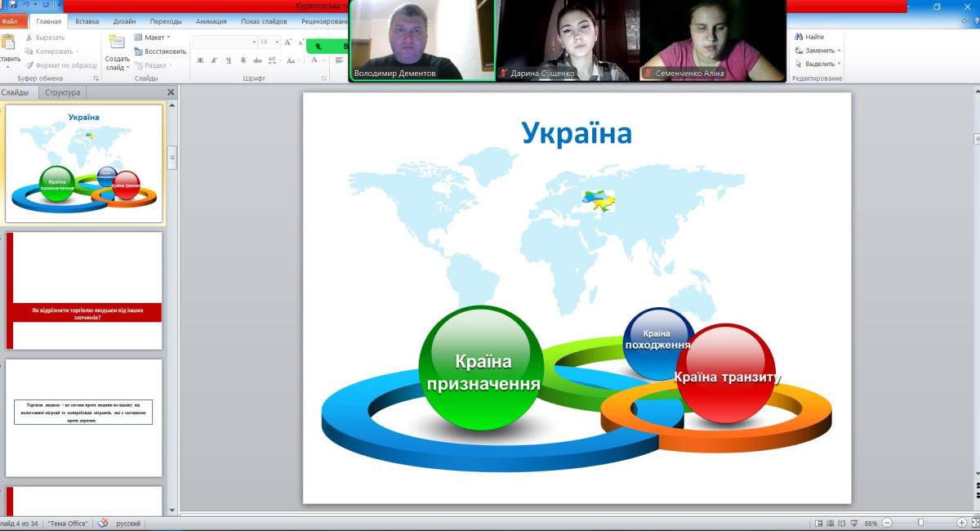Select the red-banner question slide thumbnail
This screenshot has width=980, height=531.
(84, 291)
